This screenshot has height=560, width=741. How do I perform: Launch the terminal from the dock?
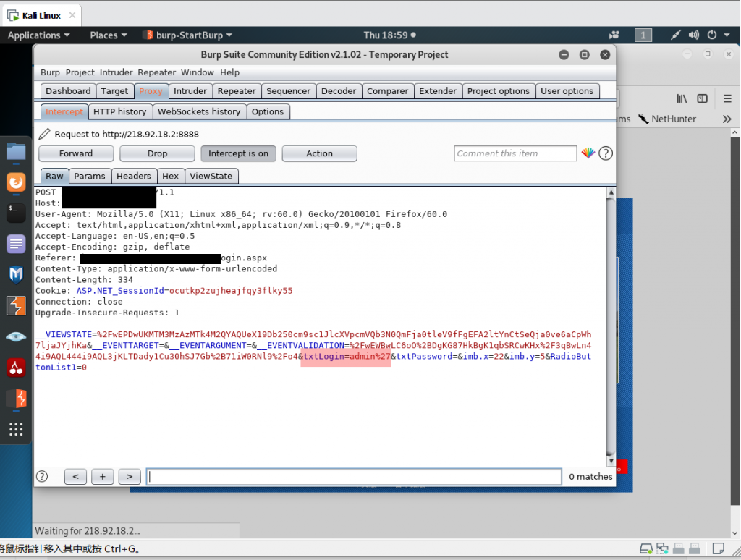point(16,213)
